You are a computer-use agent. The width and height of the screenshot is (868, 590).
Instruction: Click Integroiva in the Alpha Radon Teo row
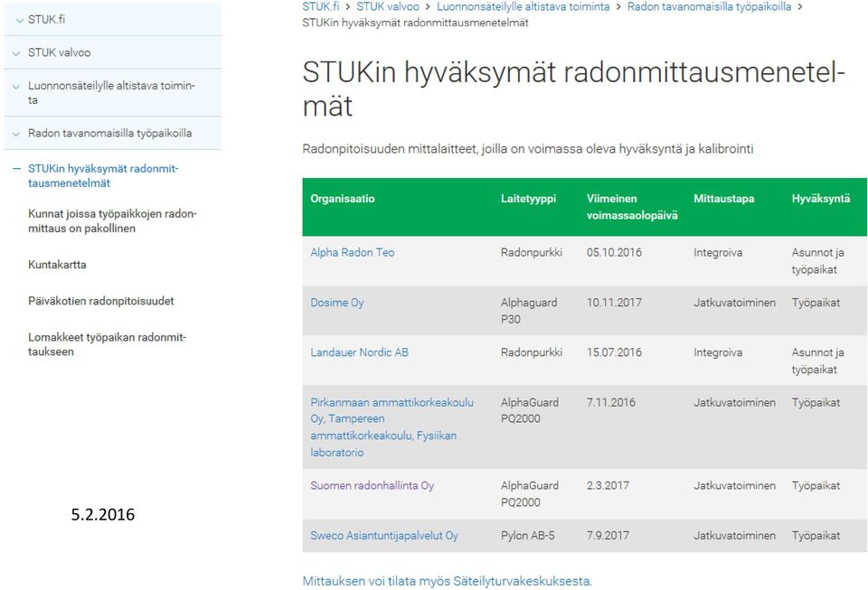tap(718, 253)
